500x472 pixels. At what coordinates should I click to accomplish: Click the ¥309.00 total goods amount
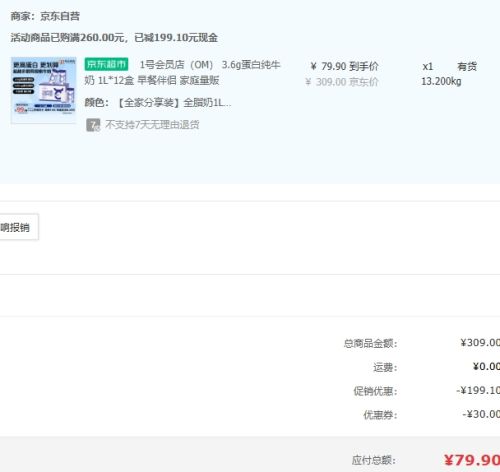click(480, 342)
